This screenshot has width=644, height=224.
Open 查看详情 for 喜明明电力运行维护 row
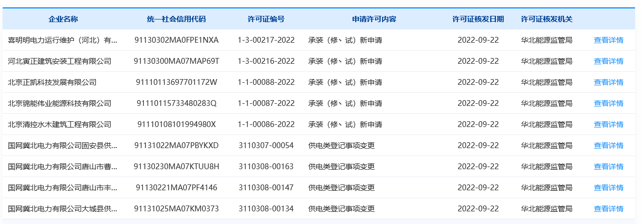(x=608, y=40)
